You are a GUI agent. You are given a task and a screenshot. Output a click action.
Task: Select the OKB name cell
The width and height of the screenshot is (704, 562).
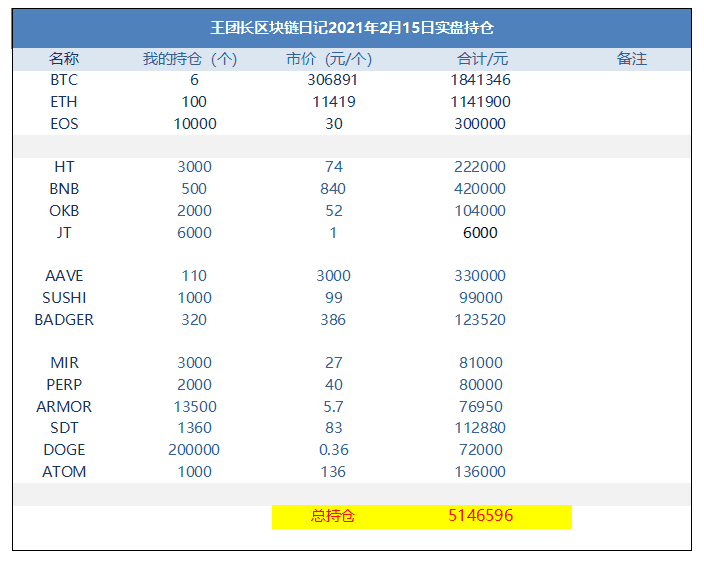[64, 211]
